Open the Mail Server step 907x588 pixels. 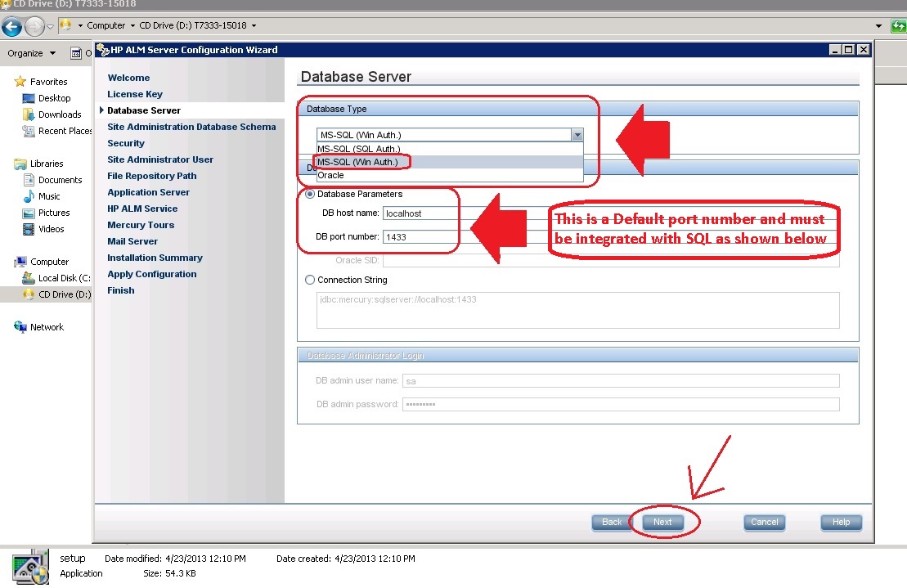(x=132, y=241)
